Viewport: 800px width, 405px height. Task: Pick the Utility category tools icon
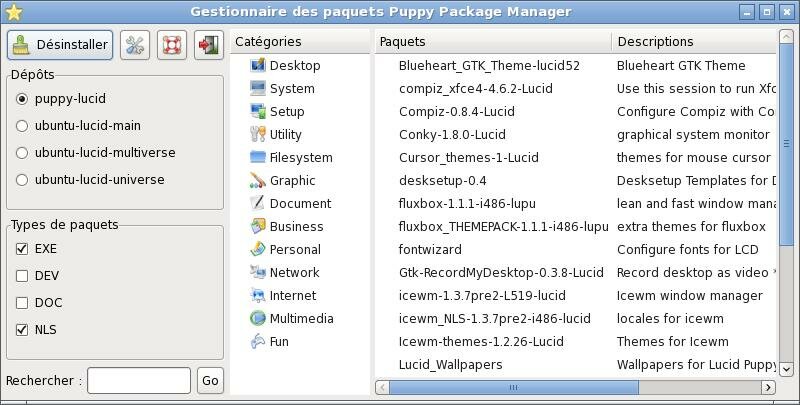[x=258, y=134]
